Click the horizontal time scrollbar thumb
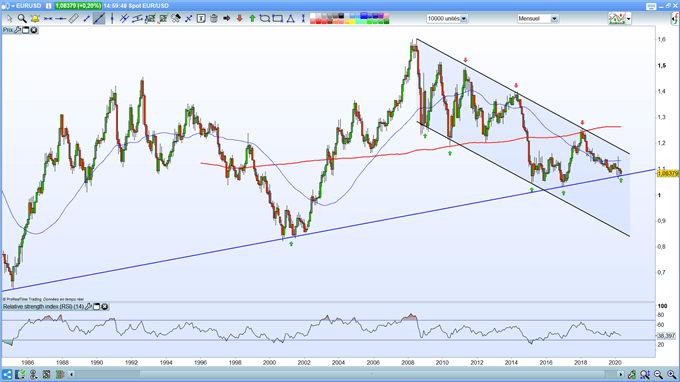Screen dimensions: 680x382 coord(372,374)
